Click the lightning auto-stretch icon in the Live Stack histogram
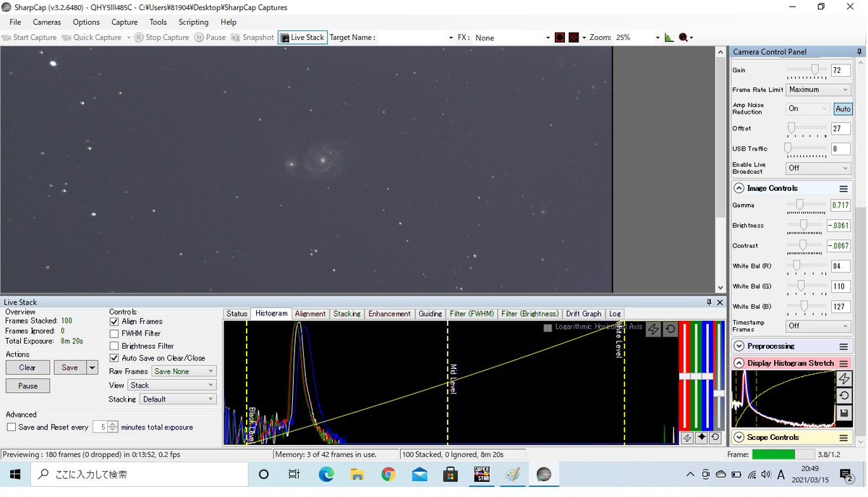868x497 pixels. (x=653, y=329)
